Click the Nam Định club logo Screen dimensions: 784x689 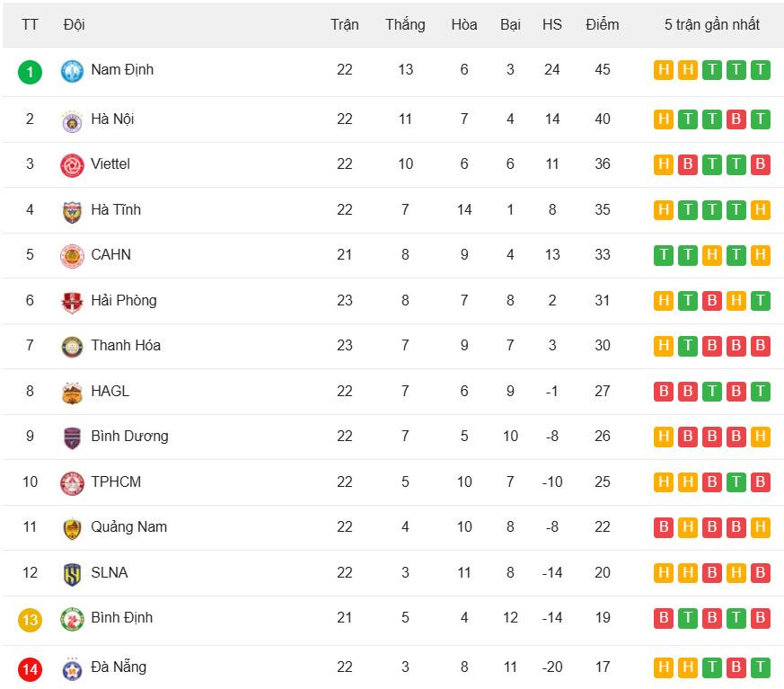[x=72, y=70]
